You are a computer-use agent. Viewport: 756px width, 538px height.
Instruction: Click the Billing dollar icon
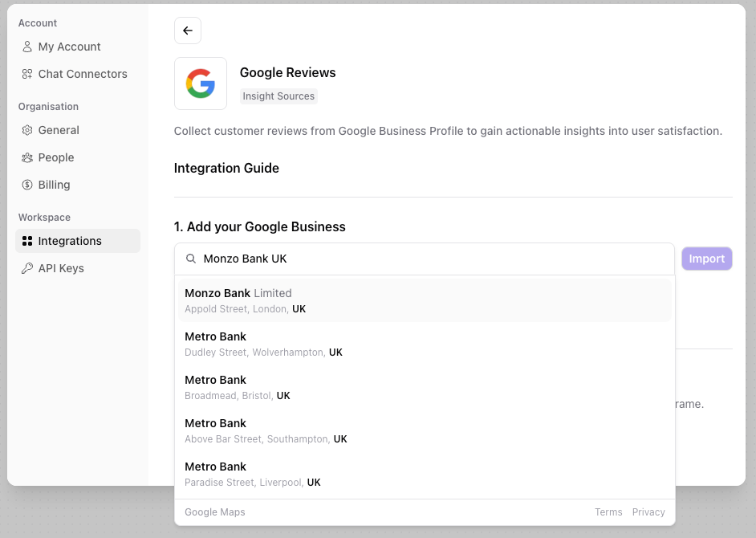tap(26, 185)
